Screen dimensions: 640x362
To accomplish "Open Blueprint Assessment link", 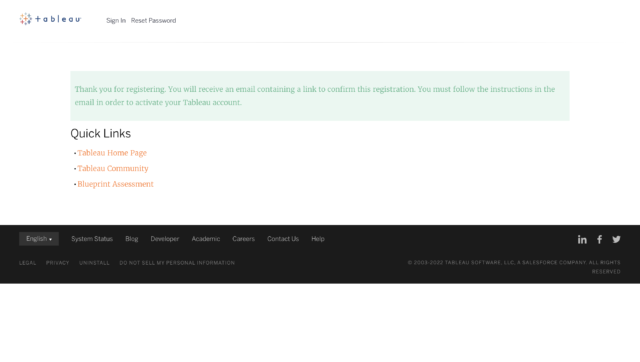I will coord(116,184).
